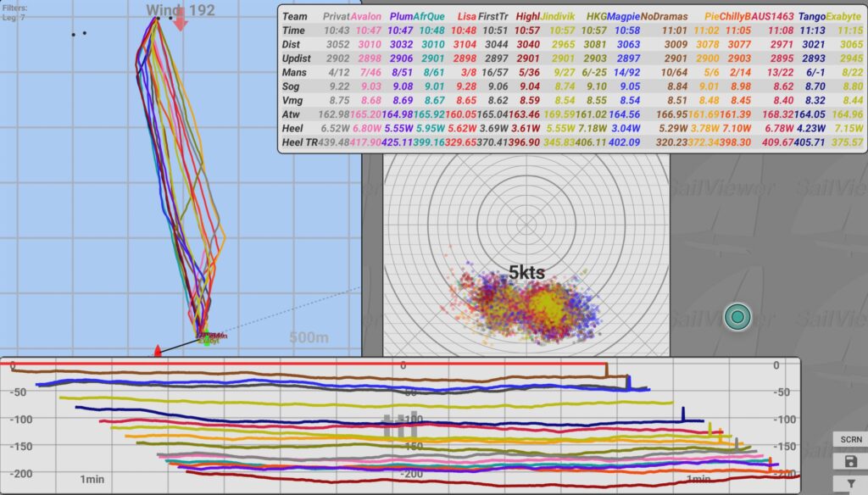The image size is (868, 495).
Task: Click Magpie's Heel value 3.04W
Action: [626, 128]
